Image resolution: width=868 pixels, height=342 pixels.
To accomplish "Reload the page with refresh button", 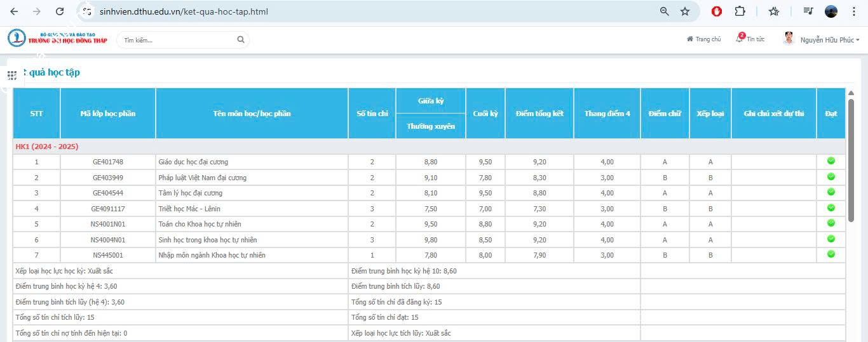I will click(60, 11).
